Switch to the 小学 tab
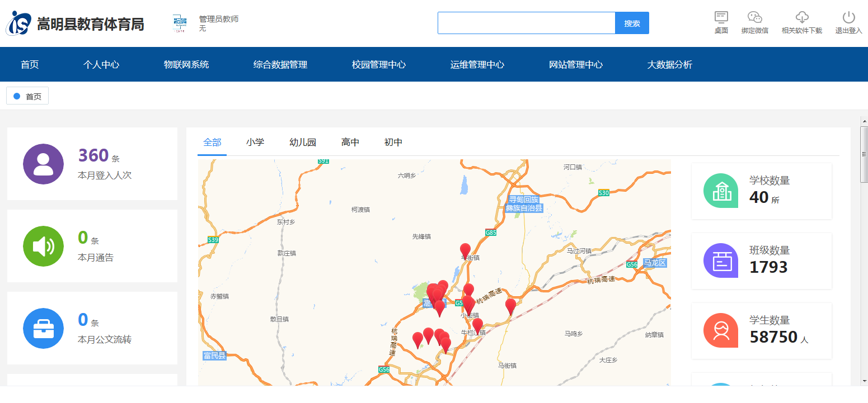This screenshot has width=868, height=403. [256, 142]
